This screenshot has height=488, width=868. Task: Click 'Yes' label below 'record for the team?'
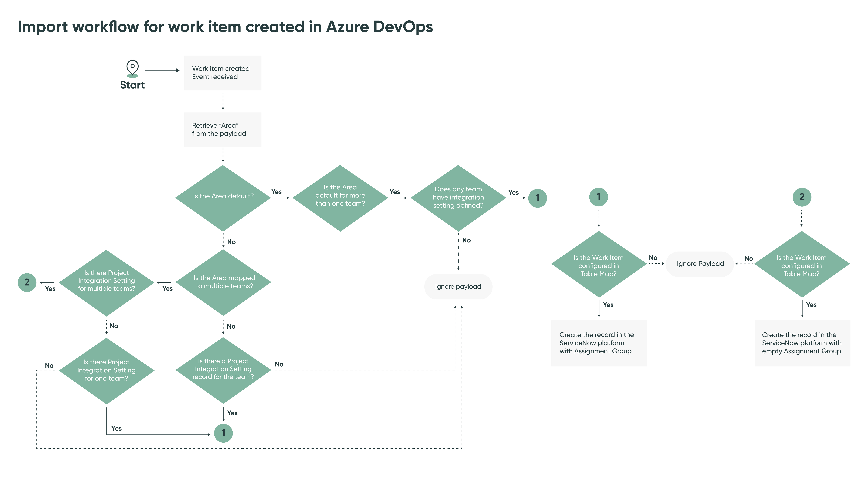coord(232,413)
